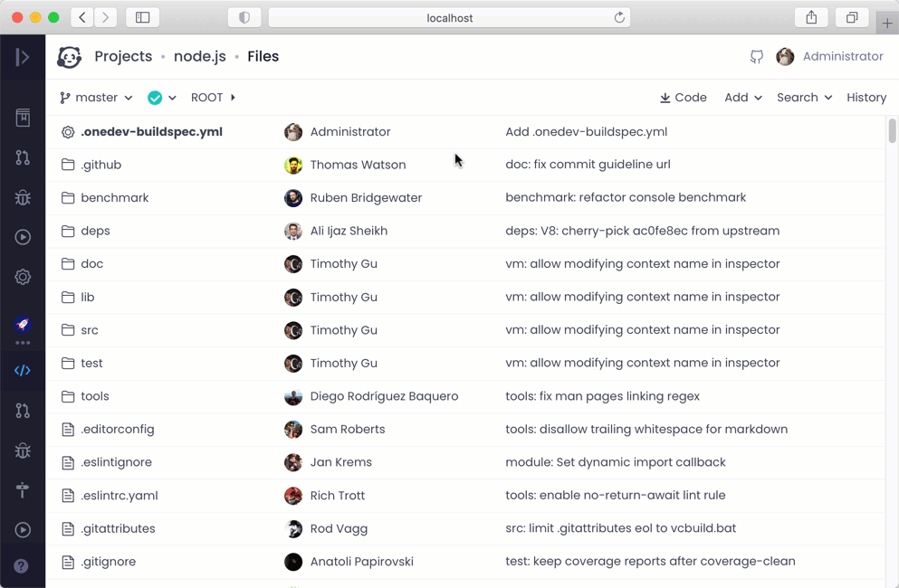
Task: Open the top builds play icon in sidebar
Action: pos(23,237)
